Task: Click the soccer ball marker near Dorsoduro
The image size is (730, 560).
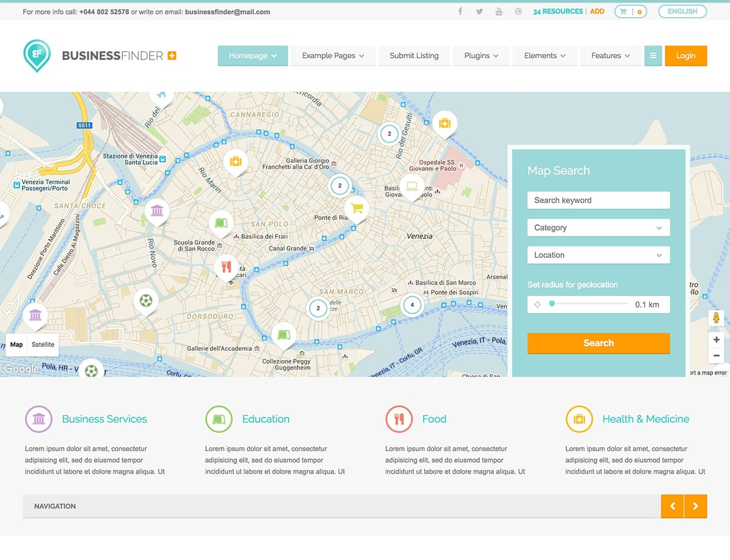Action: coord(146,301)
